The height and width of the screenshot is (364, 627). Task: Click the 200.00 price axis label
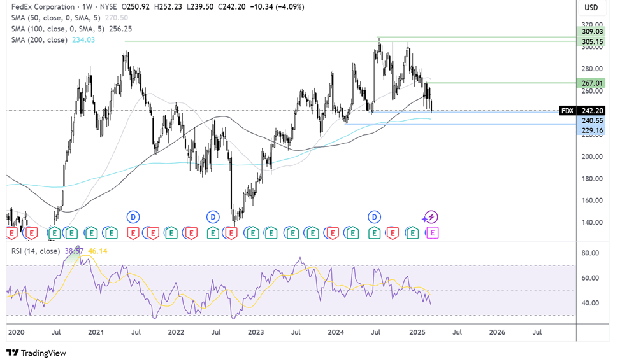pos(592,157)
